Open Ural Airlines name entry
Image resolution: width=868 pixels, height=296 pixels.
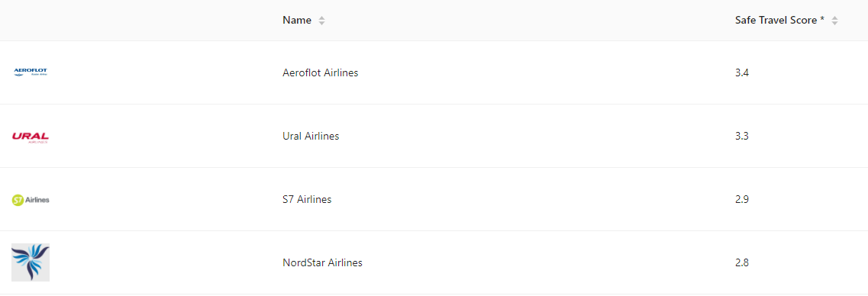(x=311, y=136)
